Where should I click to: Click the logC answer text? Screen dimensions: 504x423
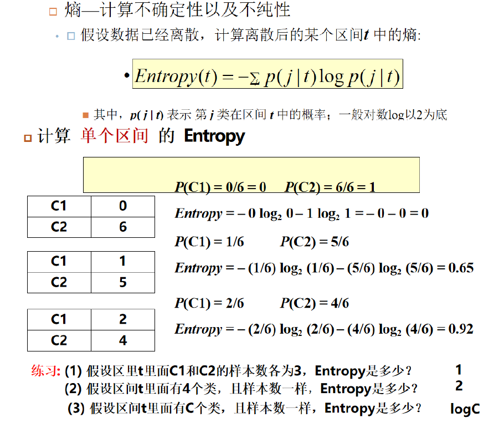point(465,409)
